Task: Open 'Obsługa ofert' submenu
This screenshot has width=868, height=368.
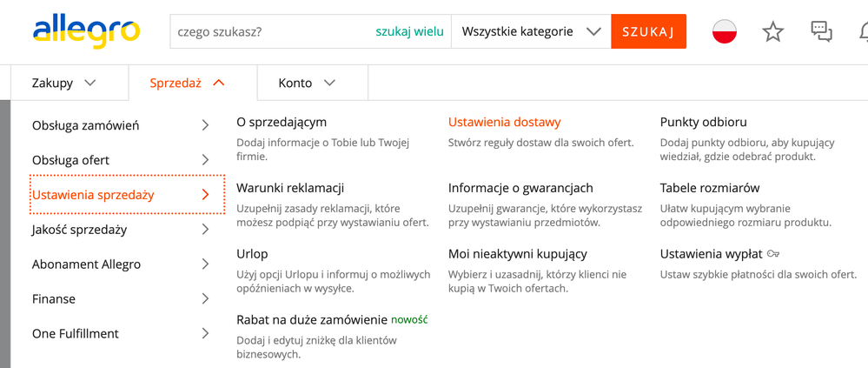Action: pyautogui.click(x=122, y=160)
